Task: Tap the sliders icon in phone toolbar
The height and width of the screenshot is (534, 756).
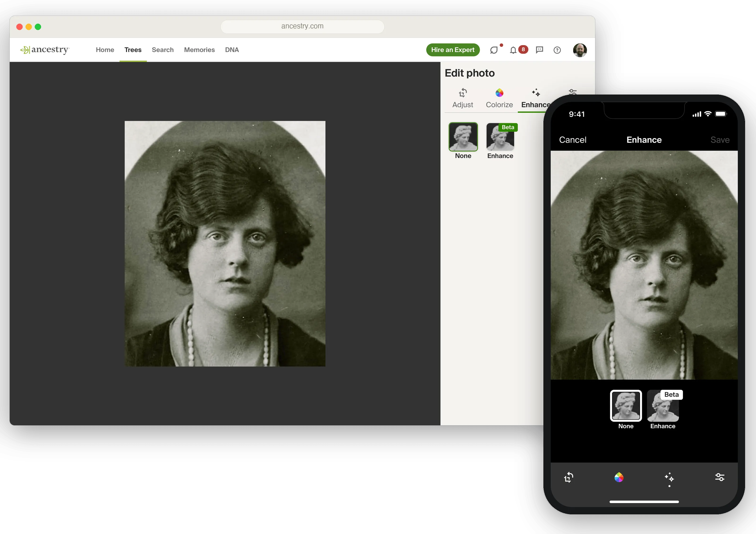Action: tap(720, 477)
